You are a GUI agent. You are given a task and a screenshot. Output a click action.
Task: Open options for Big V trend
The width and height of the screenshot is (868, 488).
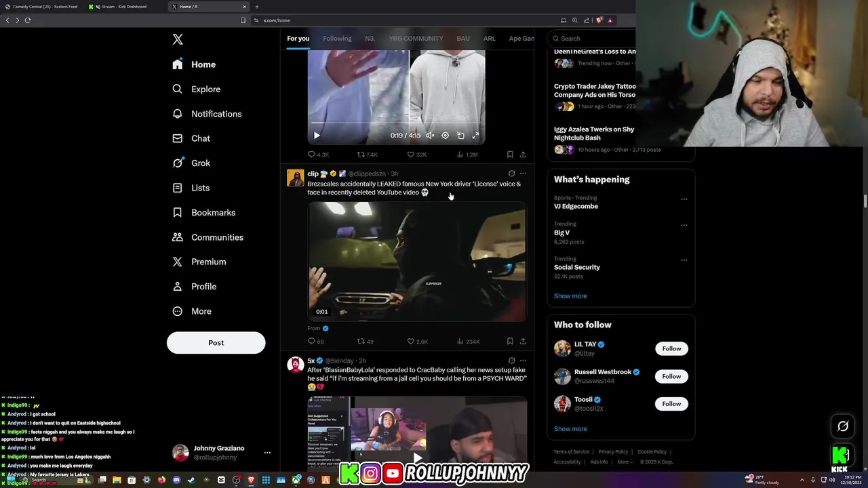(684, 225)
